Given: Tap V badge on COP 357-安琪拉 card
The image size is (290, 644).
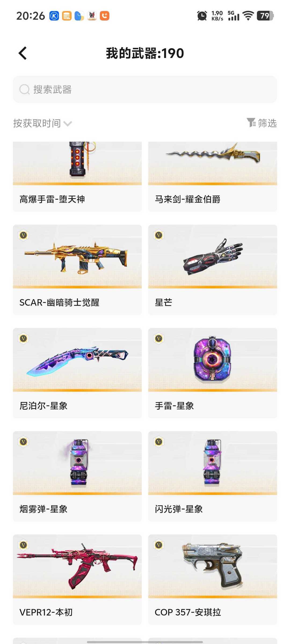Looking at the screenshot, I should (x=159, y=545).
